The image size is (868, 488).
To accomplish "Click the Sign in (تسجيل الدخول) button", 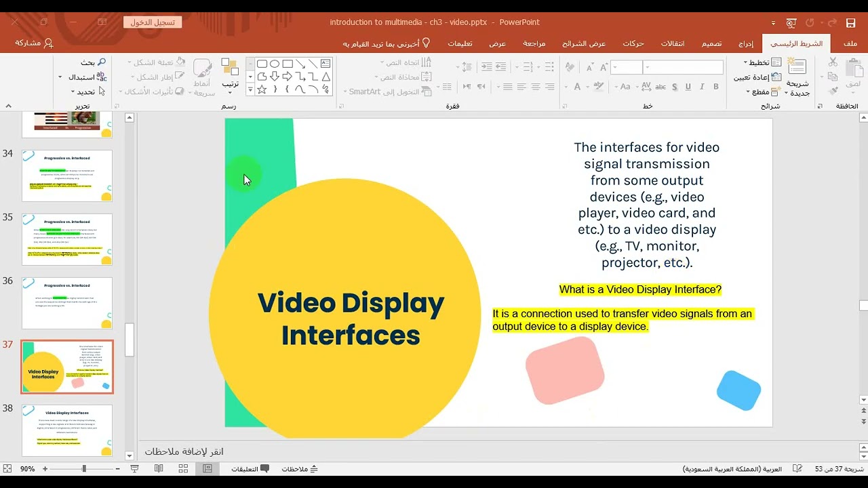I will (153, 22).
